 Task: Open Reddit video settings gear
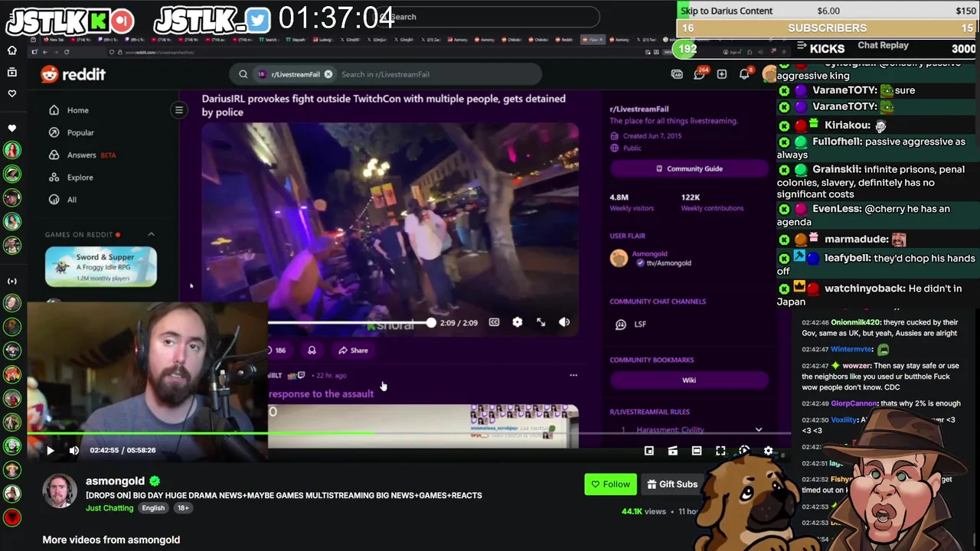pos(518,322)
